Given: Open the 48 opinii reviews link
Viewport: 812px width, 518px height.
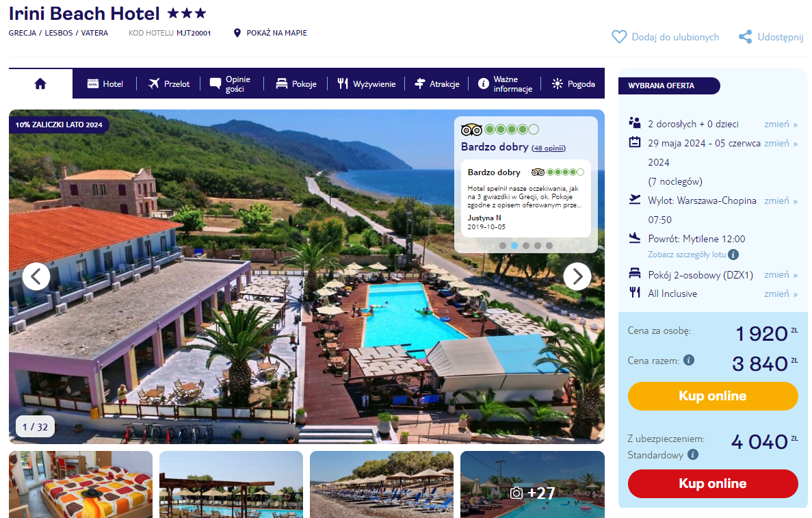Looking at the screenshot, I should click(x=549, y=148).
